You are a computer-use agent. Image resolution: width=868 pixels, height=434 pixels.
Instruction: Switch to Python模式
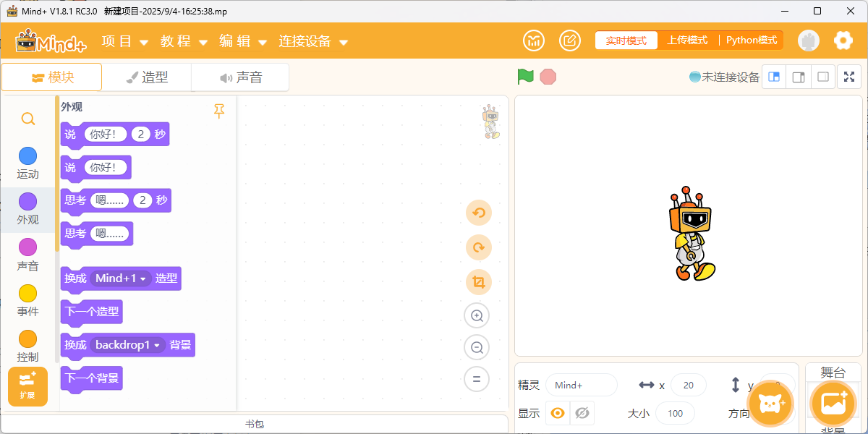pyautogui.click(x=752, y=41)
